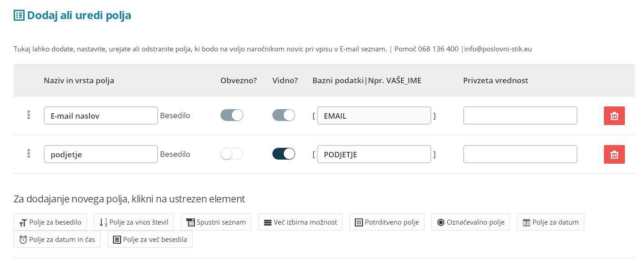Toggle Vidno switch for E-mail naslov
The image size is (644, 266).
284,115
